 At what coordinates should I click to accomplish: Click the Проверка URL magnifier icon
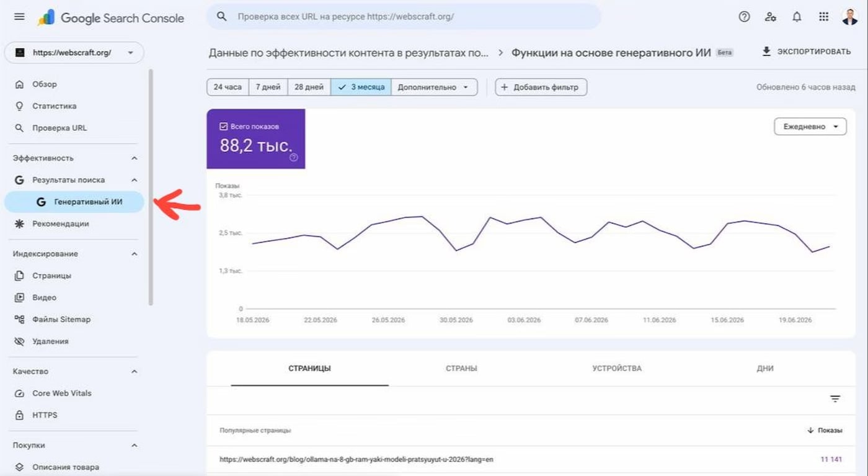pos(19,128)
